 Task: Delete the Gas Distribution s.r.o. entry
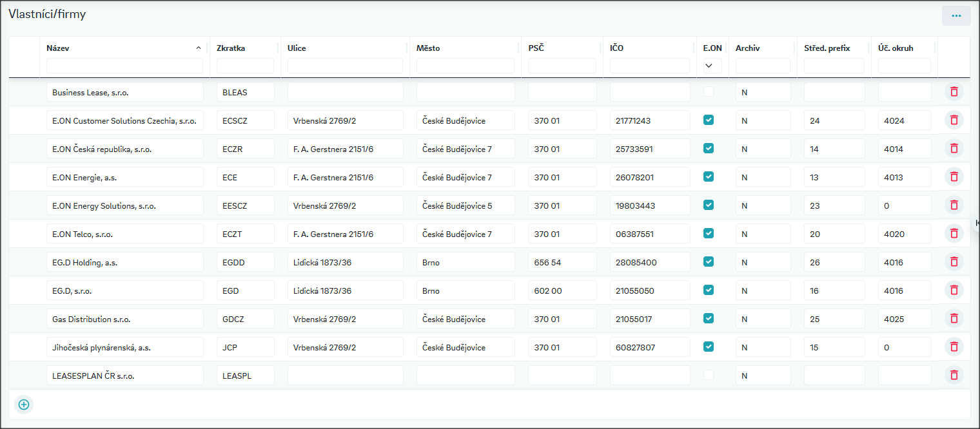tap(954, 318)
